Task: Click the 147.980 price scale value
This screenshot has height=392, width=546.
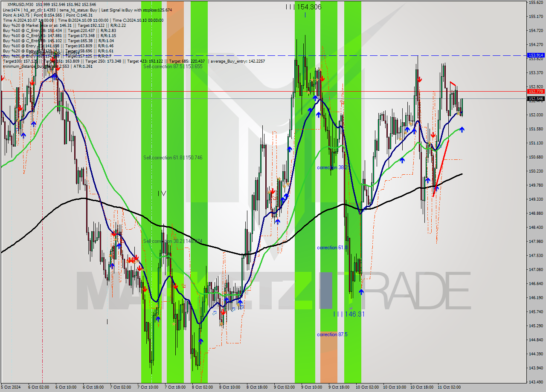Action: click(536, 242)
